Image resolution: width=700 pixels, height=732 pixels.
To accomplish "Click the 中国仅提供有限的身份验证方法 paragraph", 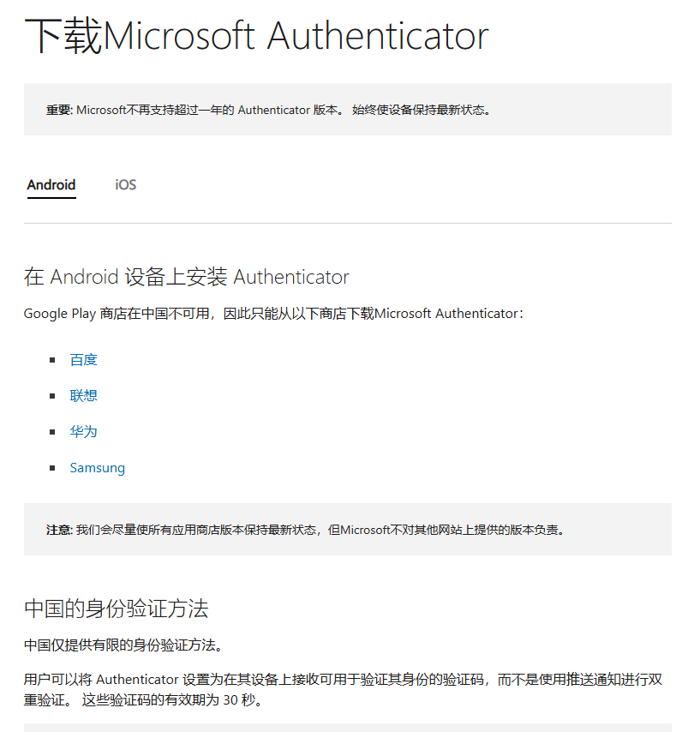I will pyautogui.click(x=124, y=645).
